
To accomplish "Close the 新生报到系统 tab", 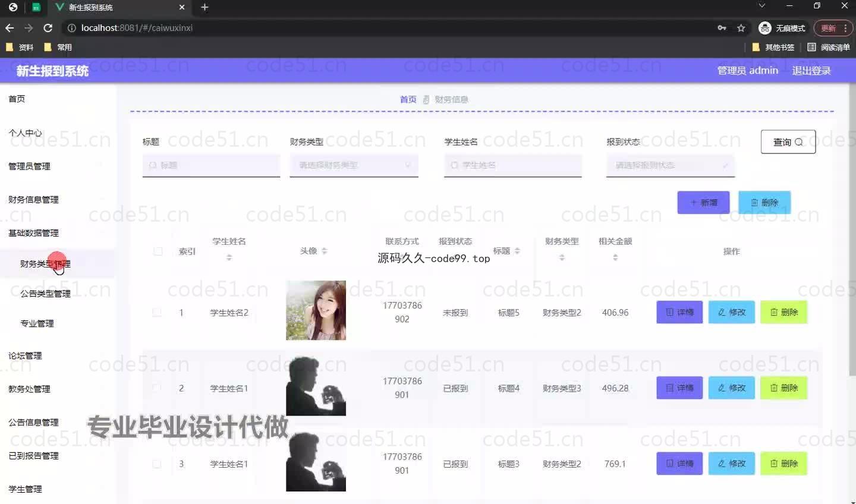I will pos(182,7).
